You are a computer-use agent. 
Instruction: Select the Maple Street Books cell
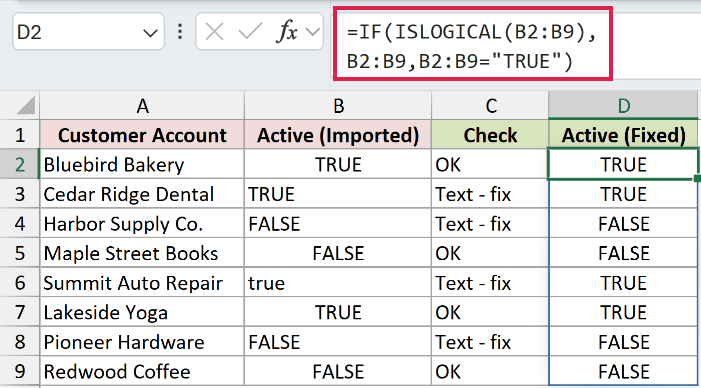[142, 253]
